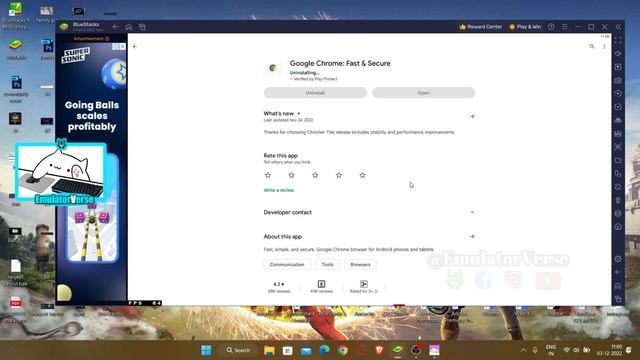640x360 pixels.
Task: Click the ENG IN language indicator
Action: coord(551,350)
